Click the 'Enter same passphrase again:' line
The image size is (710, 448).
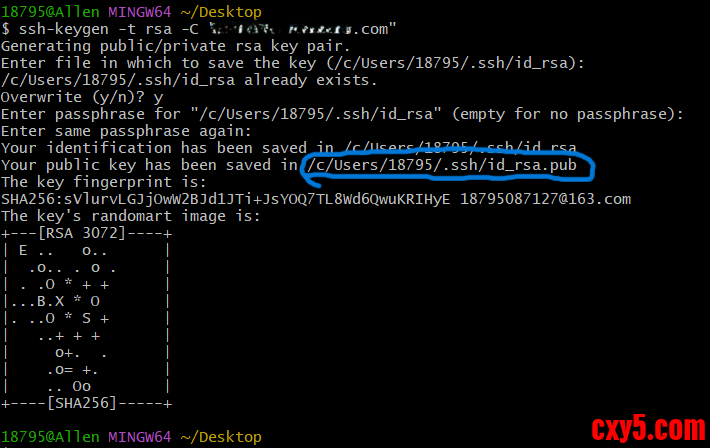125,131
